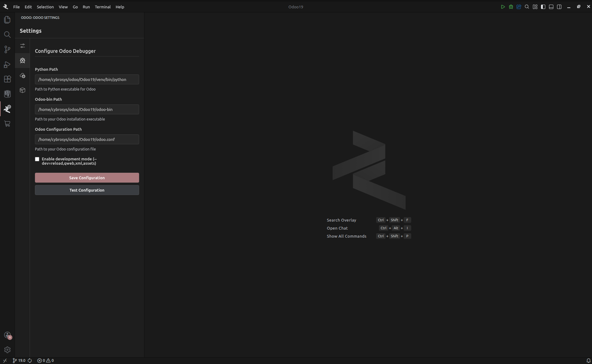This screenshot has width=592, height=364.
Task: Click the synchronize changes icon in status bar
Action: (x=30, y=360)
